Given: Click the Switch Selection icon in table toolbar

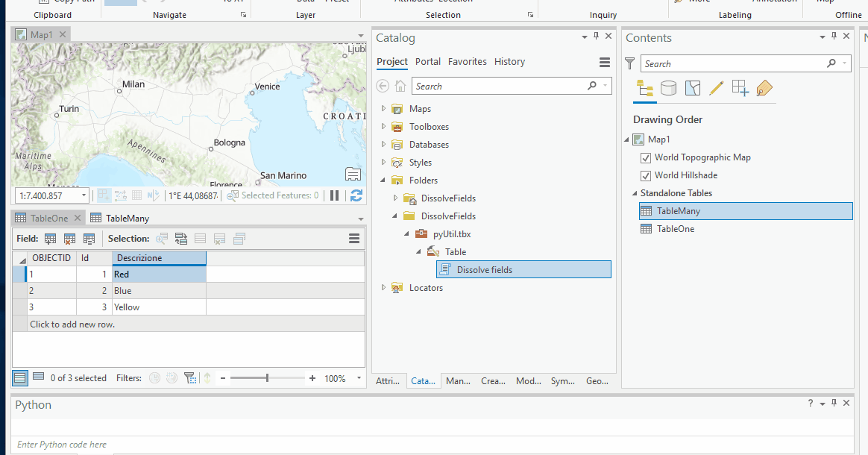Looking at the screenshot, I should (181, 239).
